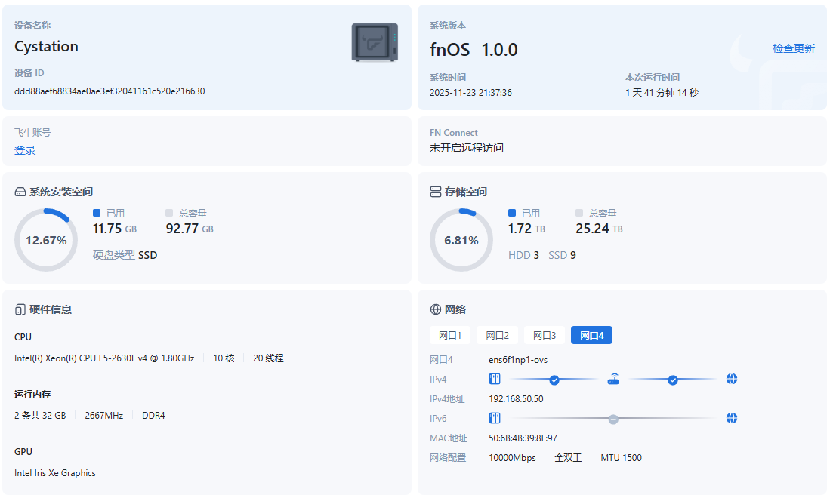The height and width of the screenshot is (504, 833).
Task: Click the Intel Iris Xe Graphics text
Action: (x=54, y=473)
